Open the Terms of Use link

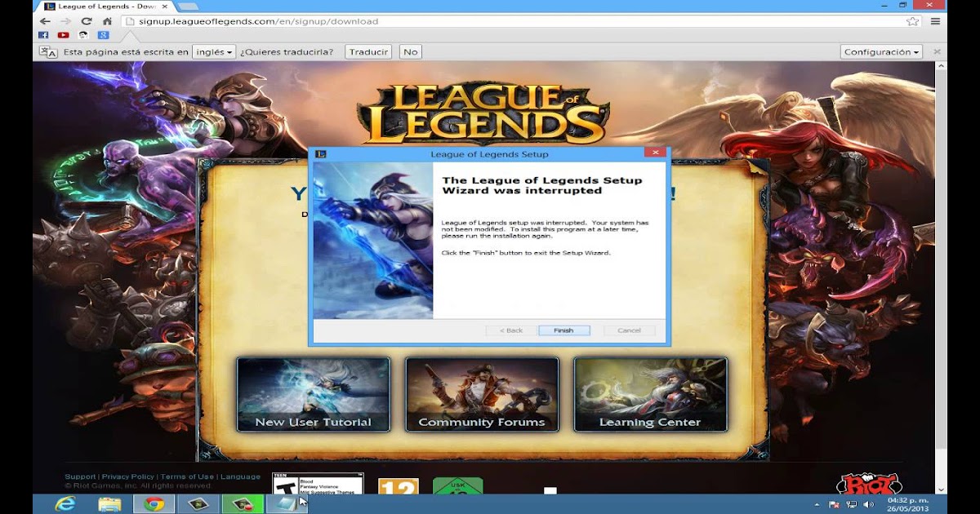(x=187, y=476)
